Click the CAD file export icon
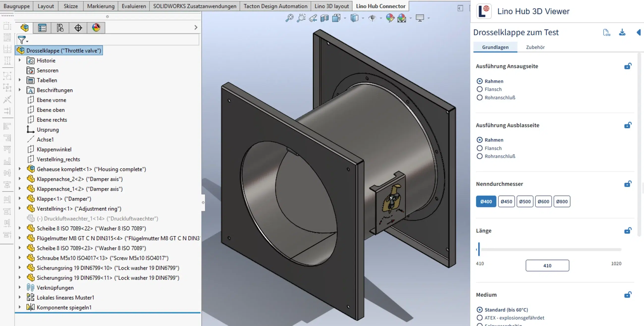Viewport: 644px width, 326px height. (x=607, y=32)
